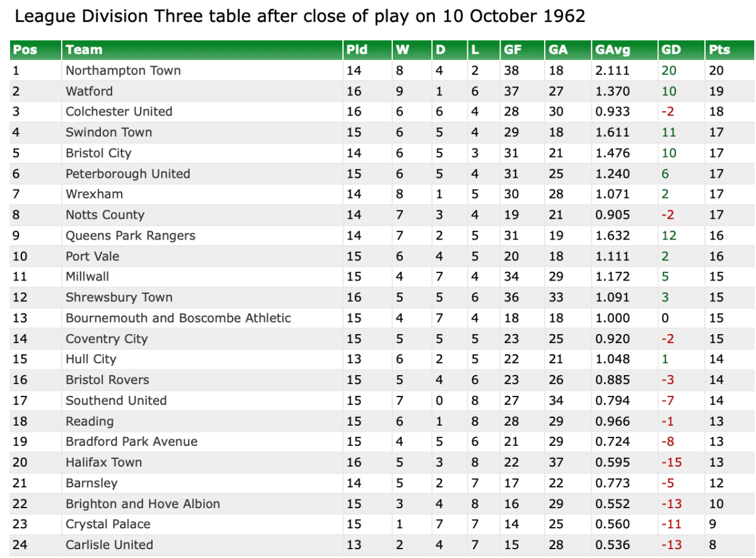756x558 pixels.
Task: Select Colchester United in the table
Action: click(x=119, y=112)
